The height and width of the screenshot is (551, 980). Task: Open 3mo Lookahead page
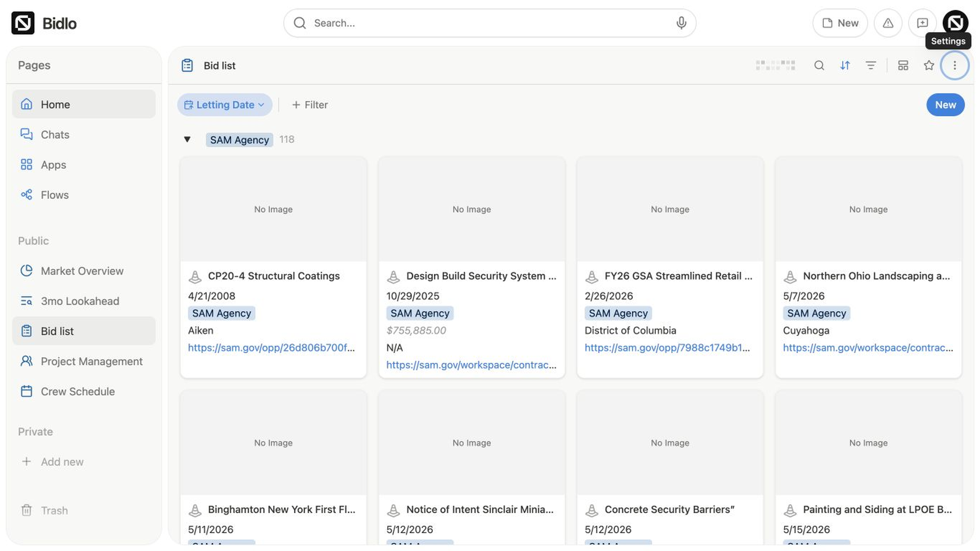tap(84, 301)
